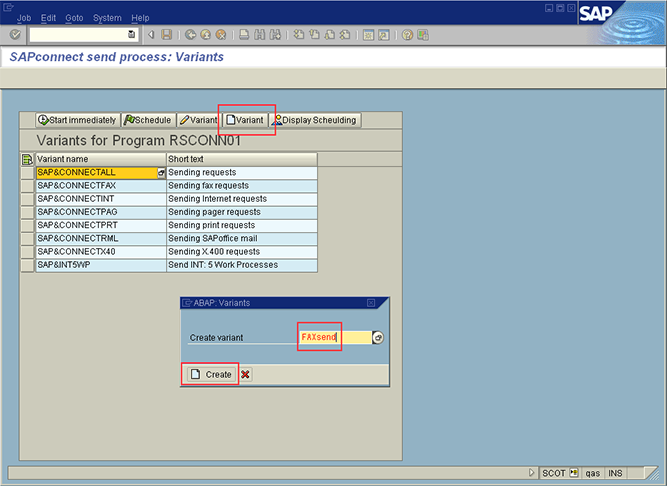Select the SAP&CONNECTPAG variant
Viewport: 667px width, 486px height.
[101, 212]
